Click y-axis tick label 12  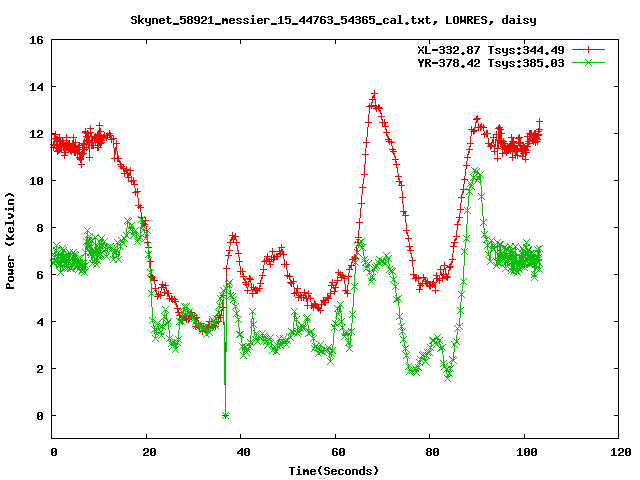[36, 134]
